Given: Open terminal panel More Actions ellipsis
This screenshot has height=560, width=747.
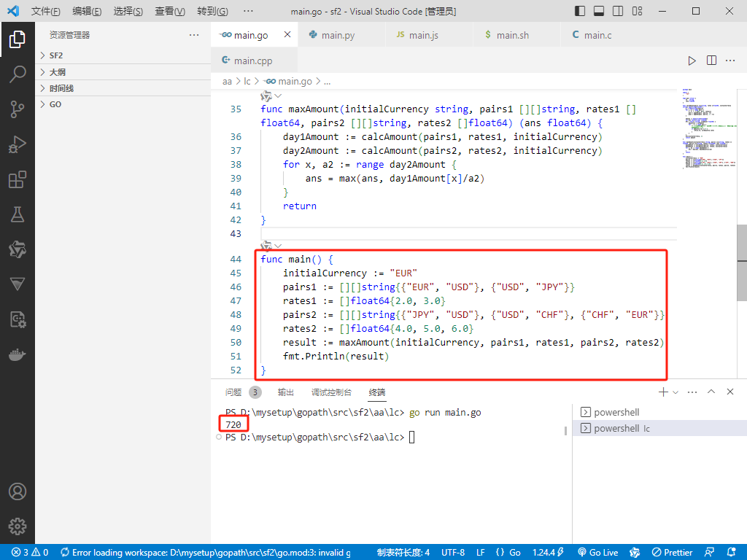Looking at the screenshot, I should point(692,392).
